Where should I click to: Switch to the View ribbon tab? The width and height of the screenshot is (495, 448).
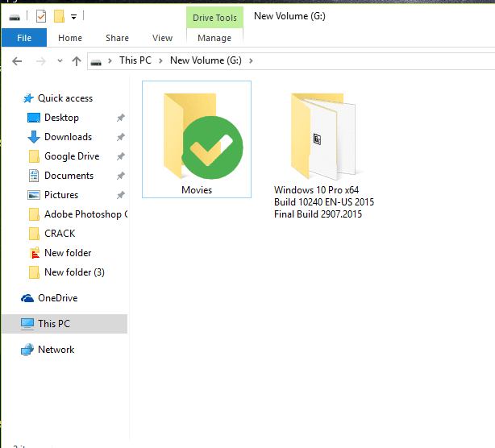pyautogui.click(x=162, y=38)
